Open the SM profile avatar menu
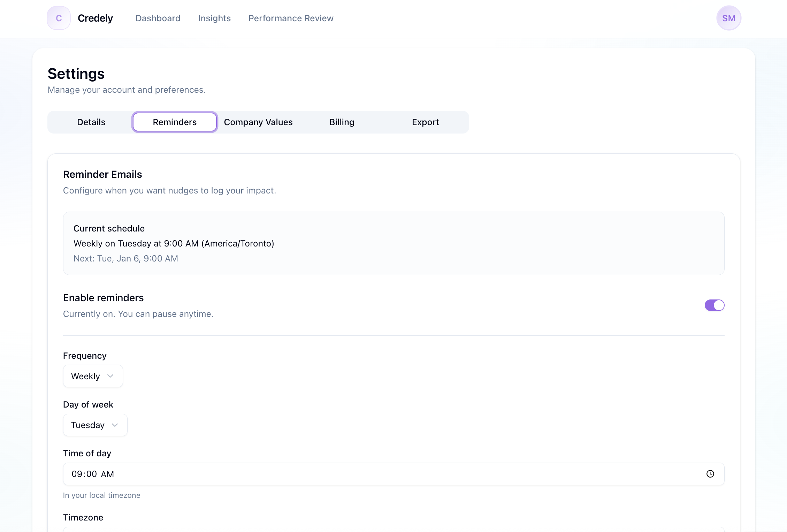This screenshot has width=787, height=532. point(729,18)
